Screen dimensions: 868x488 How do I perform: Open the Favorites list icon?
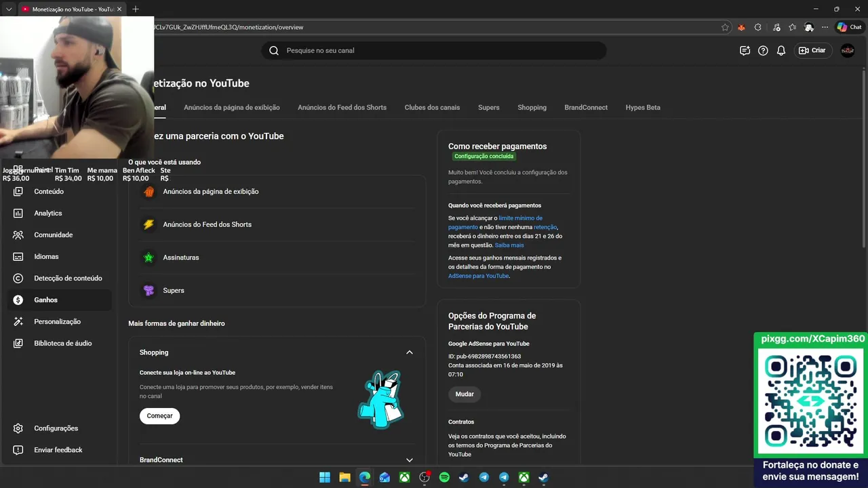point(792,27)
